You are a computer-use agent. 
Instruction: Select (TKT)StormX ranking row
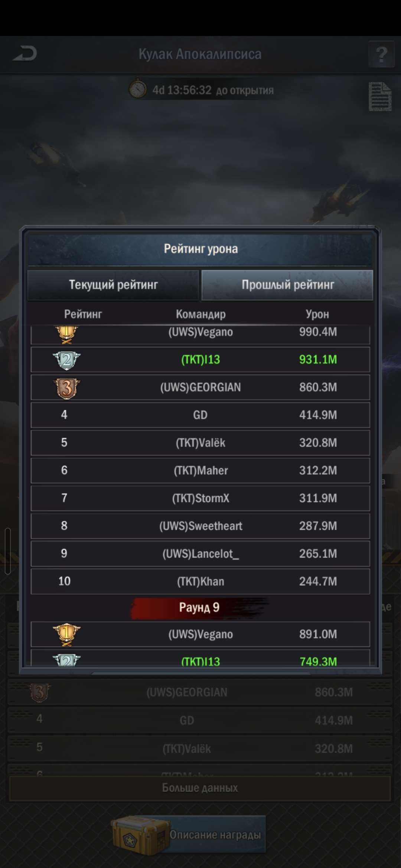[200, 498]
